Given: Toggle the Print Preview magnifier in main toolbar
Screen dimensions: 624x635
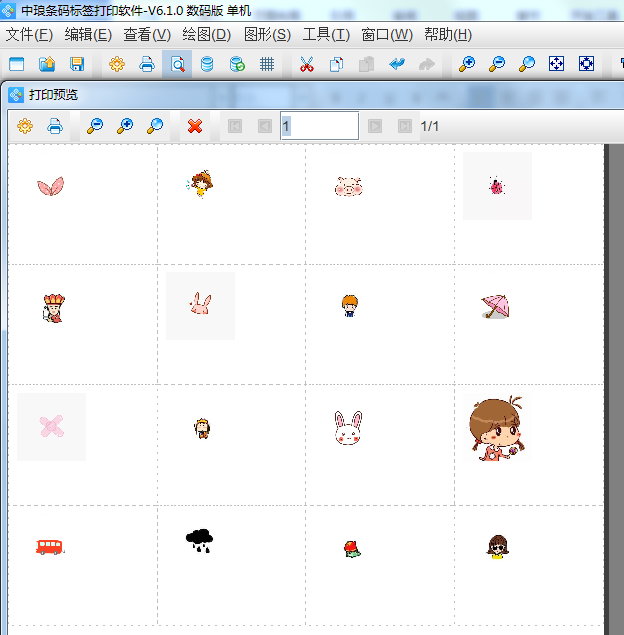Looking at the screenshot, I should coord(177,64).
